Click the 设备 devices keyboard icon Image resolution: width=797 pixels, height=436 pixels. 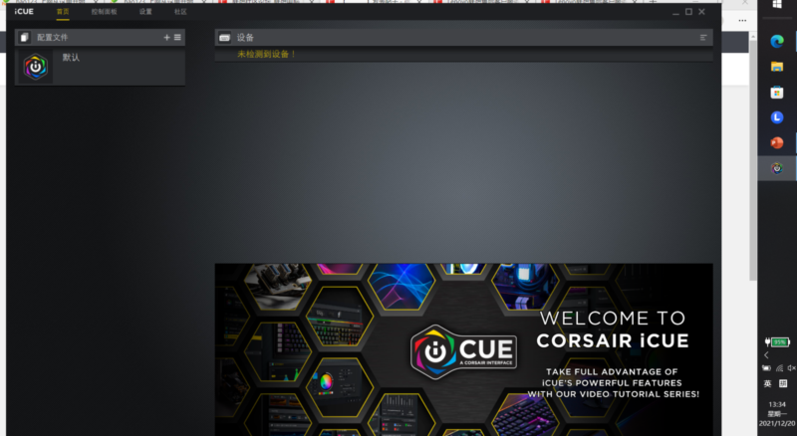pyautogui.click(x=224, y=37)
